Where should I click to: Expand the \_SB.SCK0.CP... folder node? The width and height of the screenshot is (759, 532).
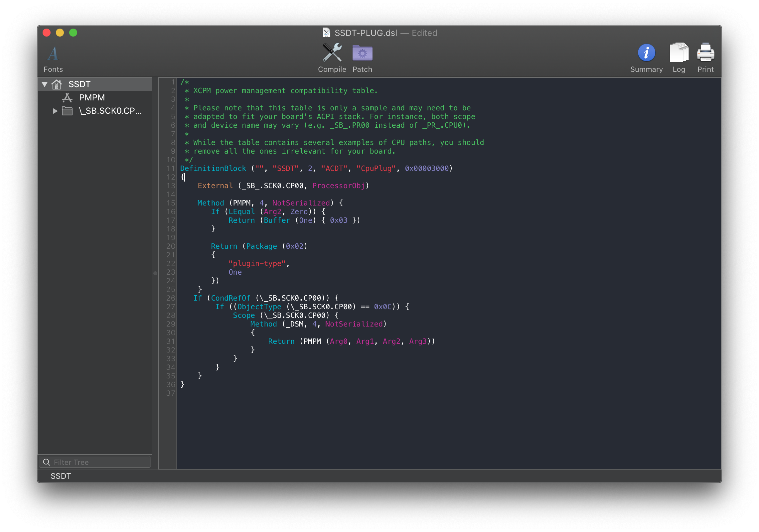[55, 111]
